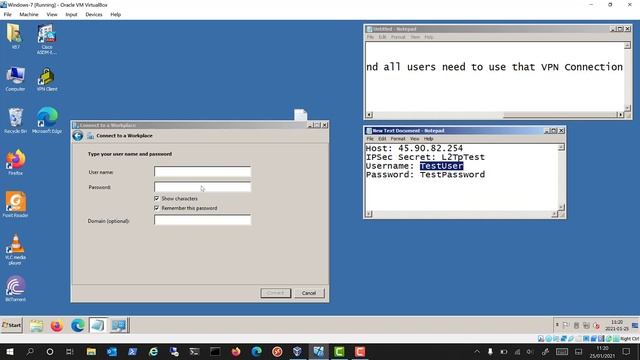Open View menu in New Text Document Notepad
The image size is (640, 360).
pyautogui.click(x=415, y=139)
